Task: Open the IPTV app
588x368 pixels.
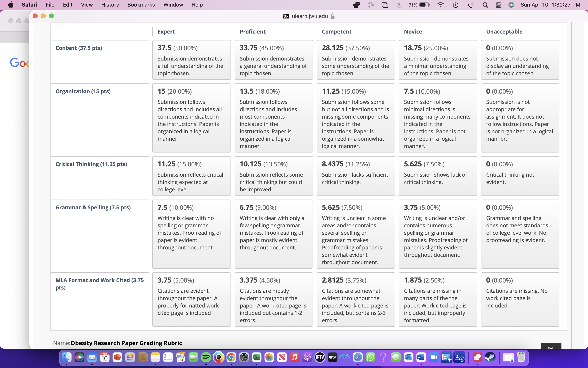Action: (320, 357)
